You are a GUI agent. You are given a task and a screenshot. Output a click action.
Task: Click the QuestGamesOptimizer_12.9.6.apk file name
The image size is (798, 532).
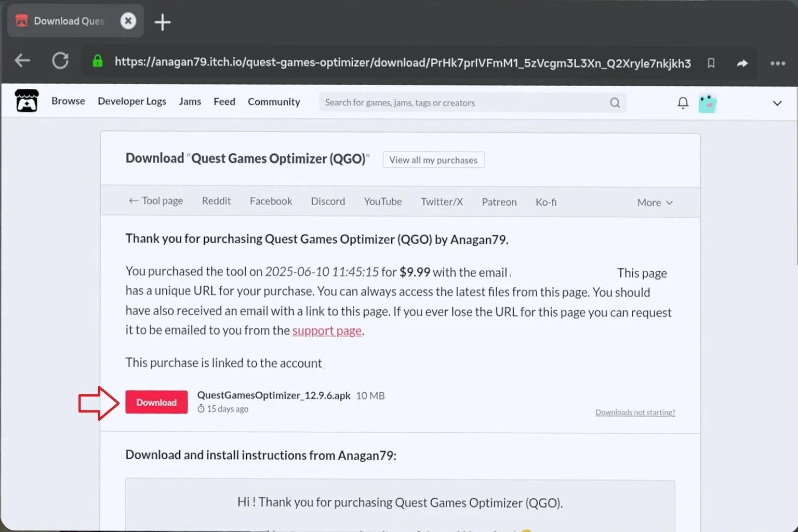(x=274, y=395)
